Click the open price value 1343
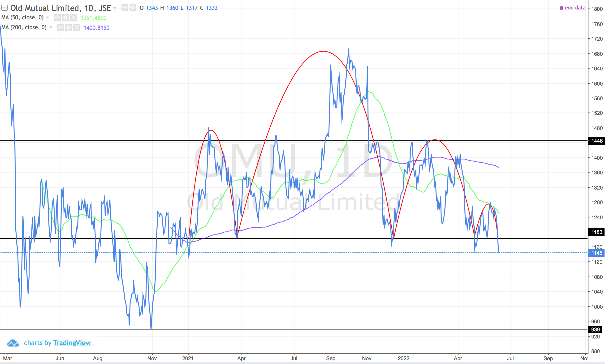This screenshot has width=605, height=364. point(152,8)
